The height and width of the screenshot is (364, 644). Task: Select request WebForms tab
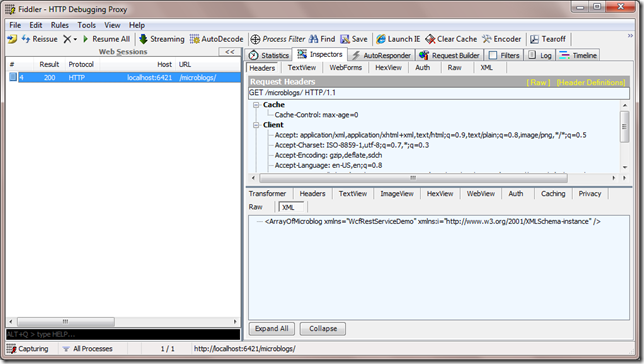[x=346, y=68]
